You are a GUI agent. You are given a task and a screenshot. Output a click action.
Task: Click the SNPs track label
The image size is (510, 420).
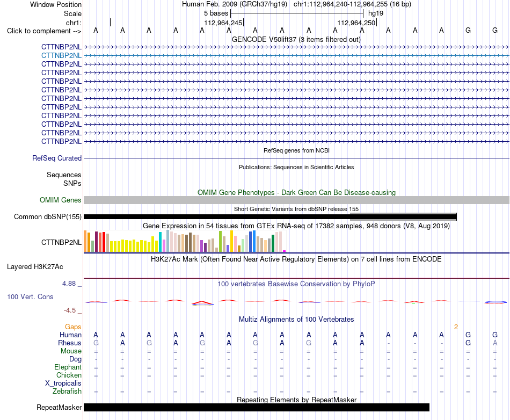72,184
